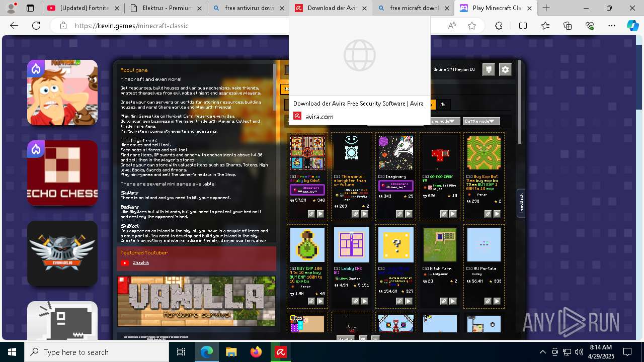
Task: Copy link for 'This world is brighter' world
Action: [355, 214]
